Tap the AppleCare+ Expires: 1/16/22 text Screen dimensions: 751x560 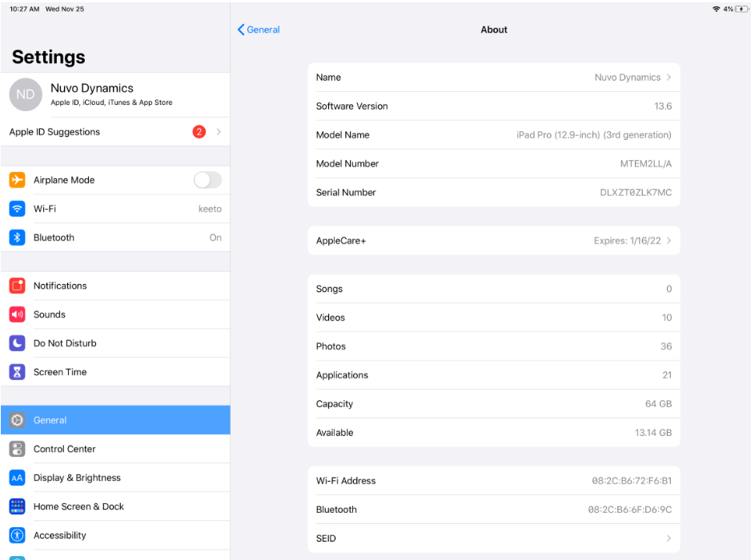[x=628, y=241]
